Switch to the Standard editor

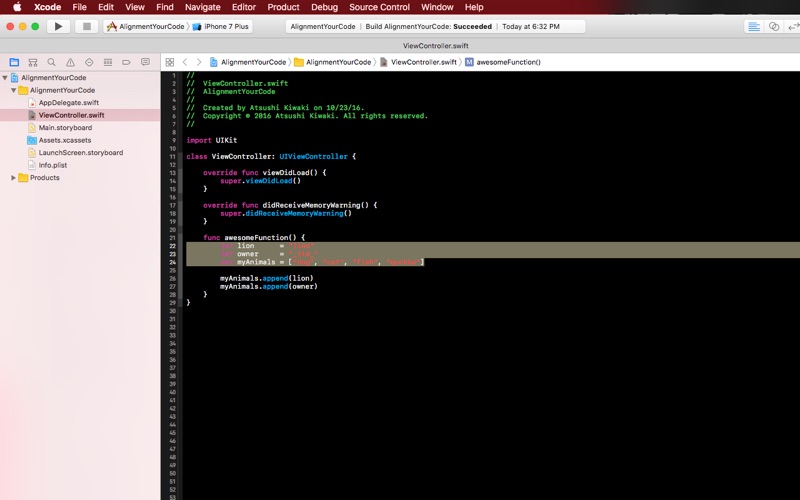pyautogui.click(x=754, y=27)
